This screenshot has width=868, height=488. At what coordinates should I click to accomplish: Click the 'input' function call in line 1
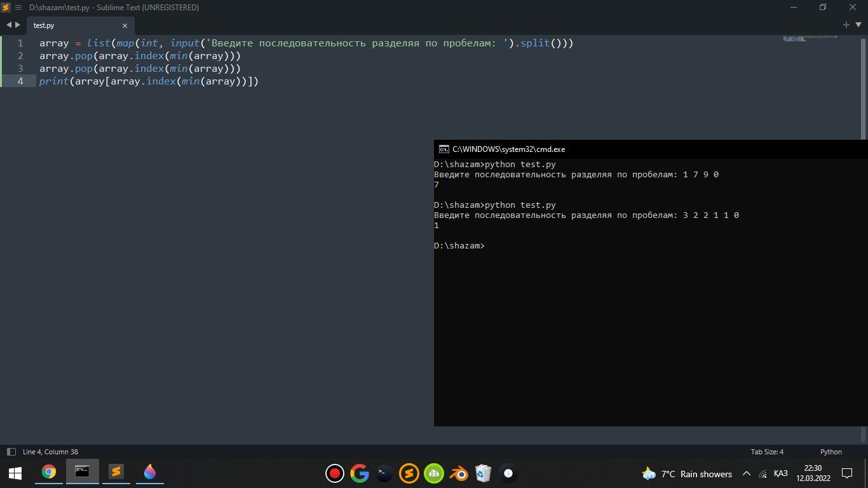click(x=185, y=43)
